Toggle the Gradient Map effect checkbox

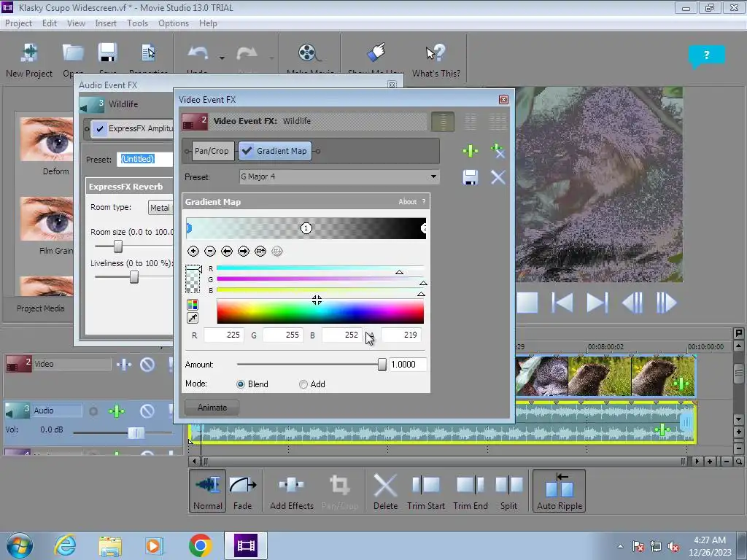[247, 151]
